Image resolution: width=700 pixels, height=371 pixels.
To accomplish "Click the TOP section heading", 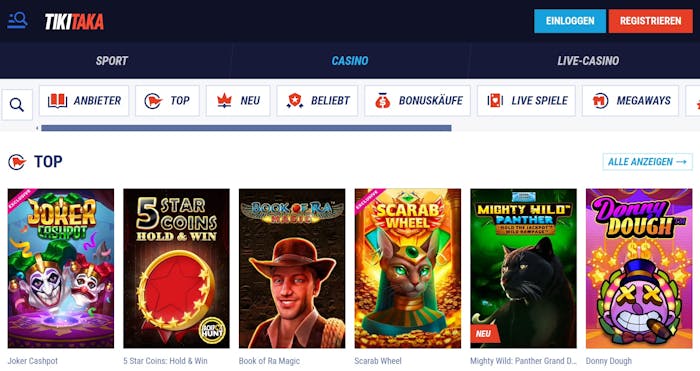I will coord(48,162).
